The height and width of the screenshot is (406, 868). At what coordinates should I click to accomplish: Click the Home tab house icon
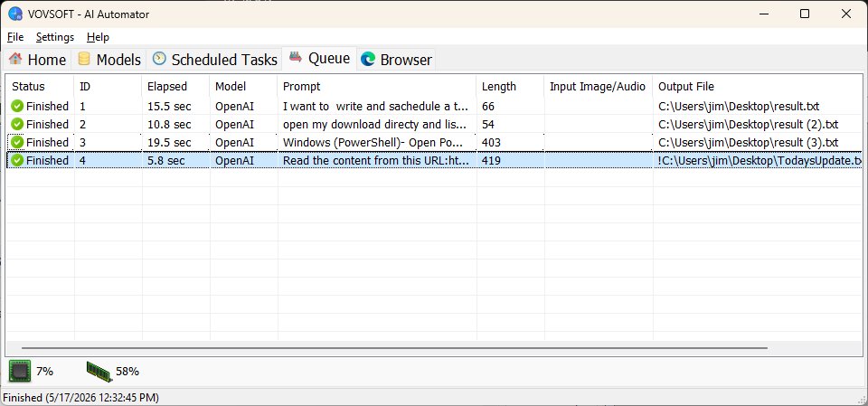(15, 58)
